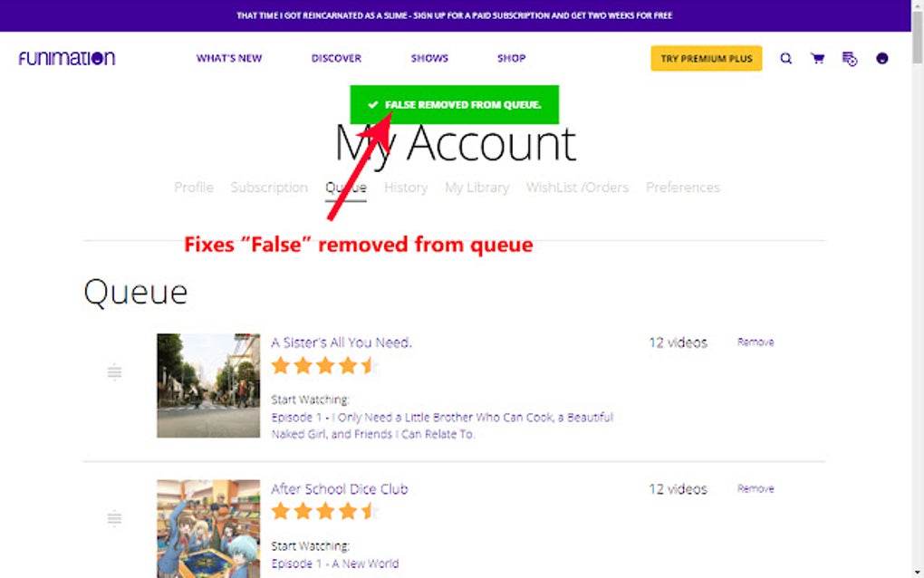The height and width of the screenshot is (578, 924).
Task: Click Try Premium Plus button
Action: 706,58
